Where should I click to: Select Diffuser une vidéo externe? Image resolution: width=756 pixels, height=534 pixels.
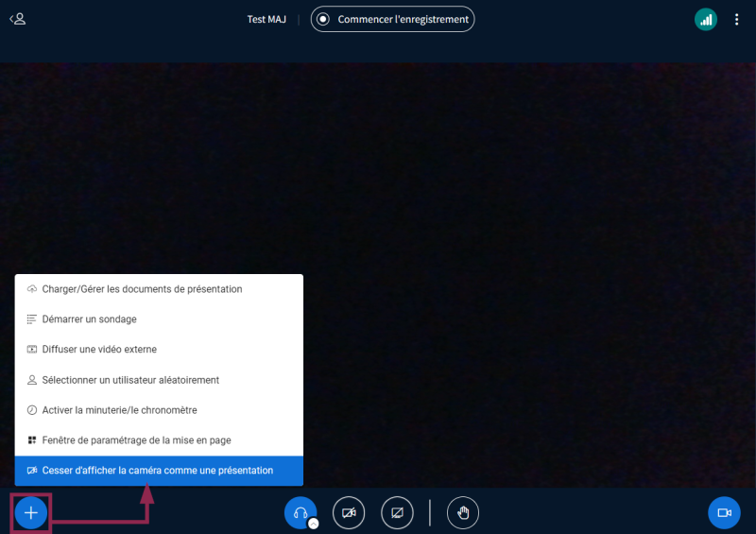(x=99, y=350)
